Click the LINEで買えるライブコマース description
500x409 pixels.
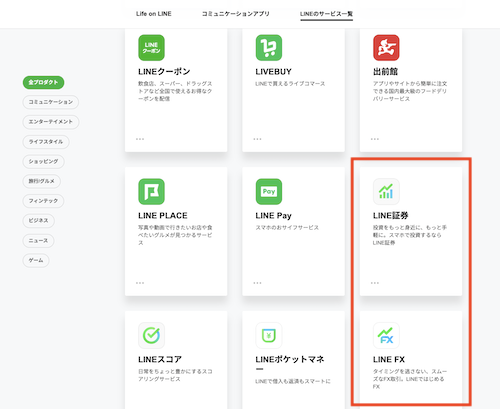(290, 84)
